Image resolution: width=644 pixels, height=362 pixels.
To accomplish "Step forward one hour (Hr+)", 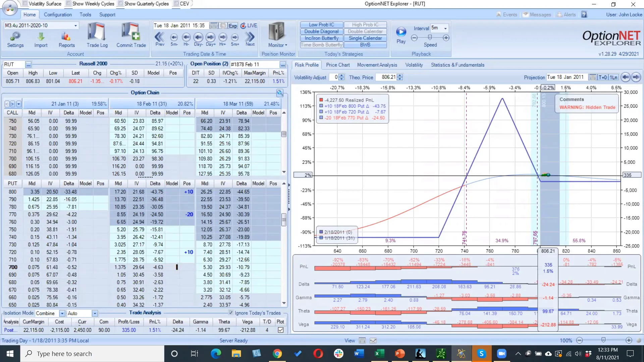I will (x=223, y=39).
